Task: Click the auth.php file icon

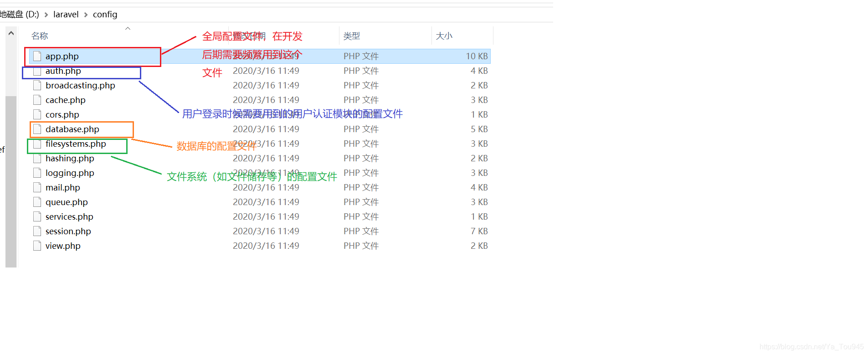Action: [x=37, y=71]
